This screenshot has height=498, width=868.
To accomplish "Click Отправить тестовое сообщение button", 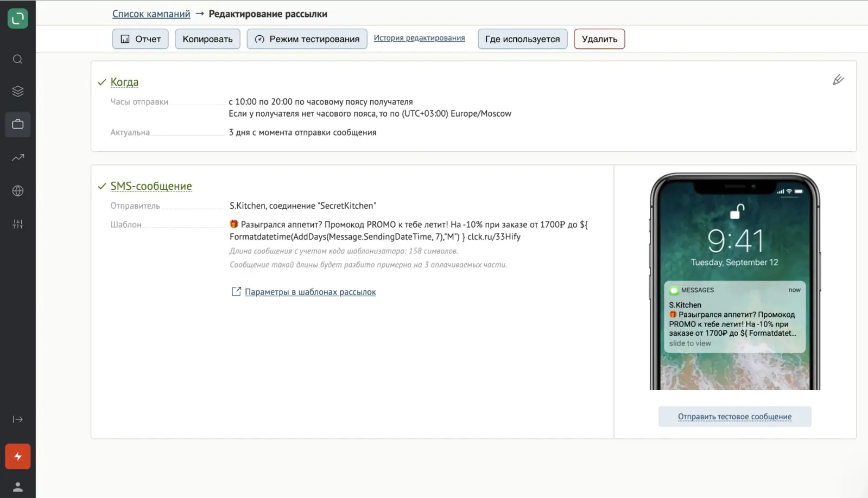I will tap(734, 417).
